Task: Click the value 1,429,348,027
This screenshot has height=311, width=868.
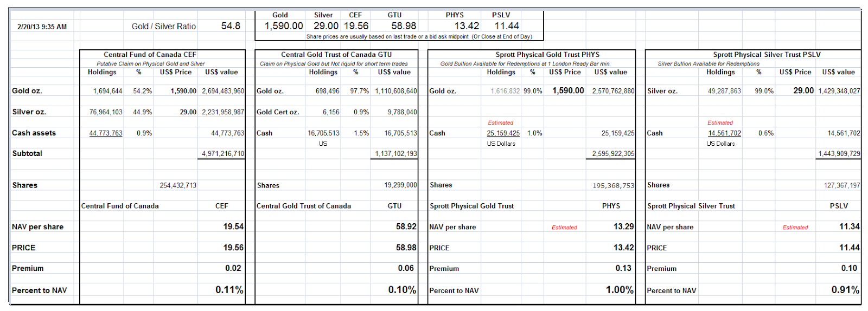Action: click(x=839, y=91)
